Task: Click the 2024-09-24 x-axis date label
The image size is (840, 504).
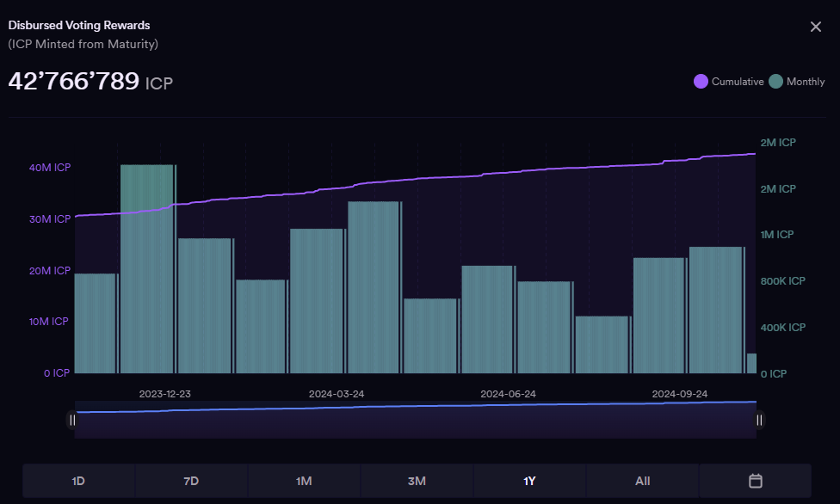Action: coord(679,394)
